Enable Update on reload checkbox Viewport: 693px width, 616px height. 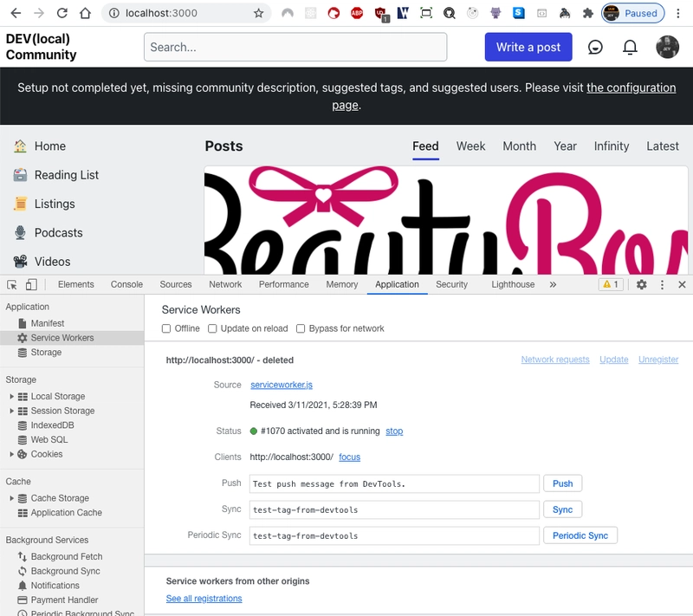tap(212, 328)
